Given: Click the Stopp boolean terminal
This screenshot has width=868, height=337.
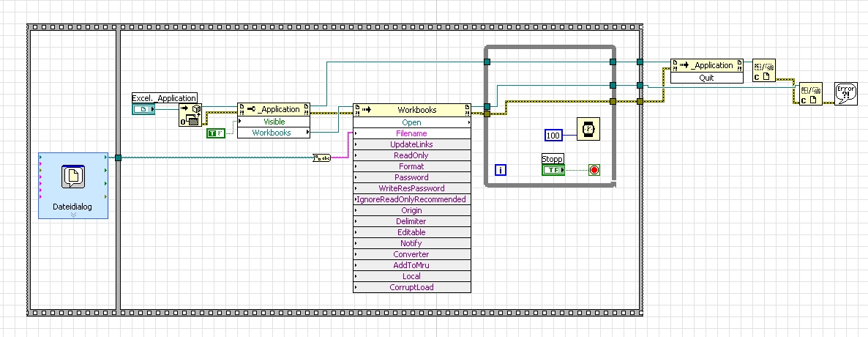Looking at the screenshot, I should pos(553,170).
